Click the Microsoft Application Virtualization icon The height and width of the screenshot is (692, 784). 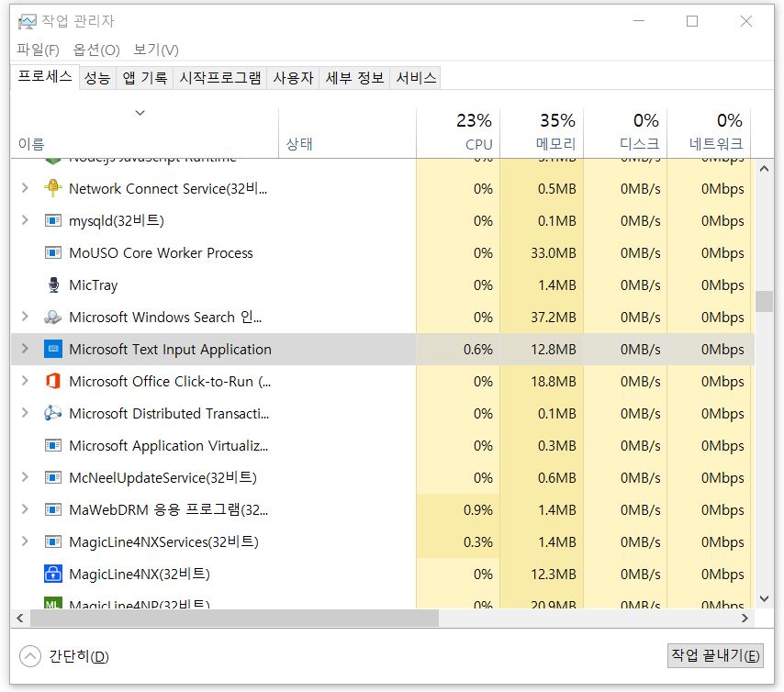click(53, 445)
